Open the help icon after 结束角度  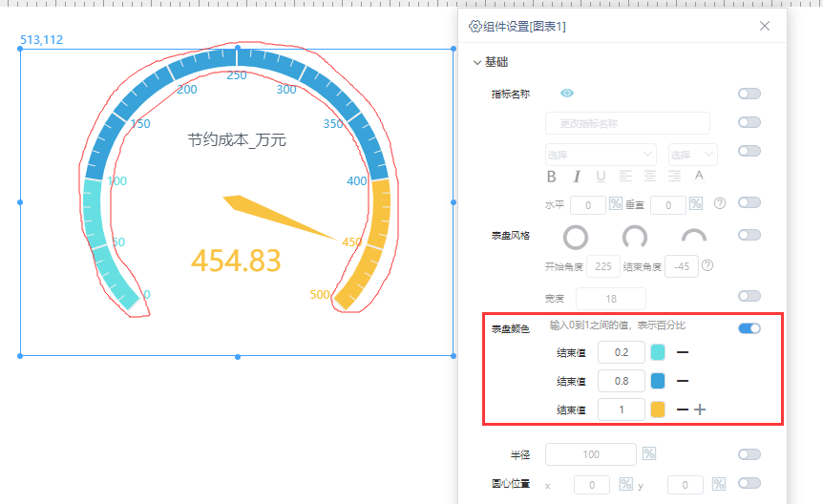point(707,265)
